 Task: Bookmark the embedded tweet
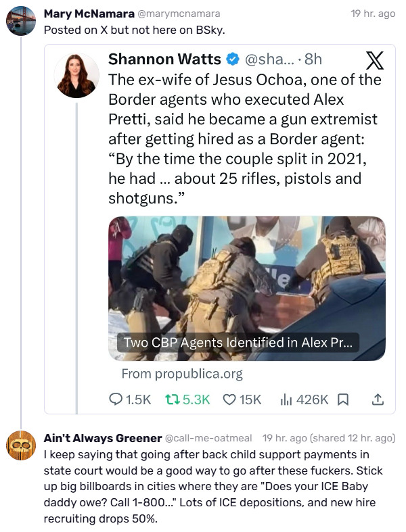343,400
